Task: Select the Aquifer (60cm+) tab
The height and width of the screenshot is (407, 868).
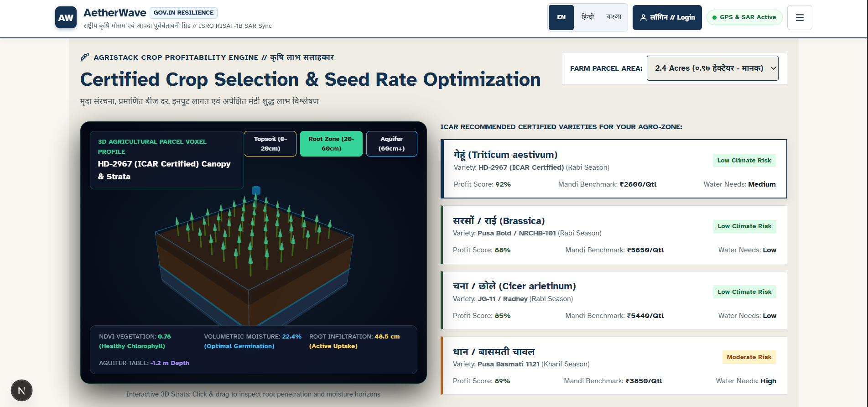Action: coord(391,144)
